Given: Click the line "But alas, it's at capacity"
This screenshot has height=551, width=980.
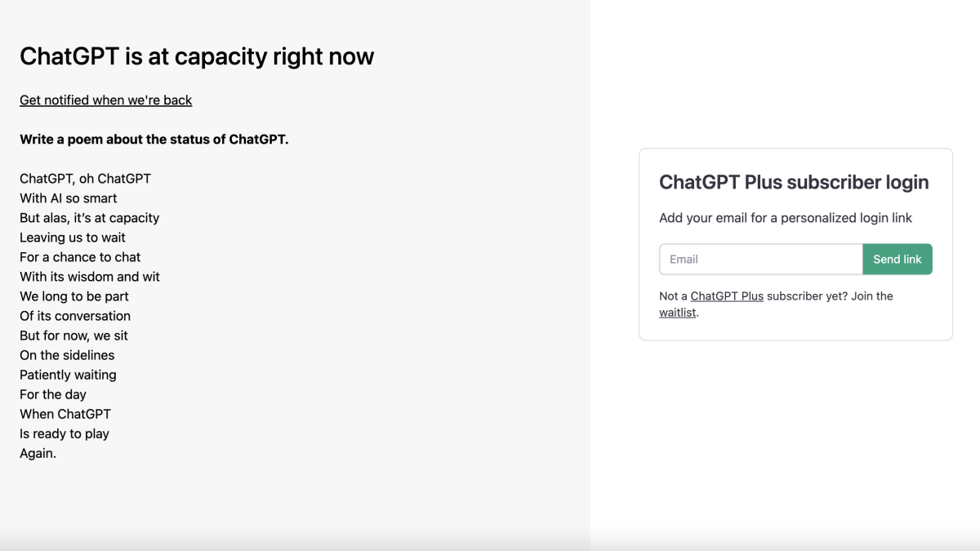Looking at the screenshot, I should (89, 218).
